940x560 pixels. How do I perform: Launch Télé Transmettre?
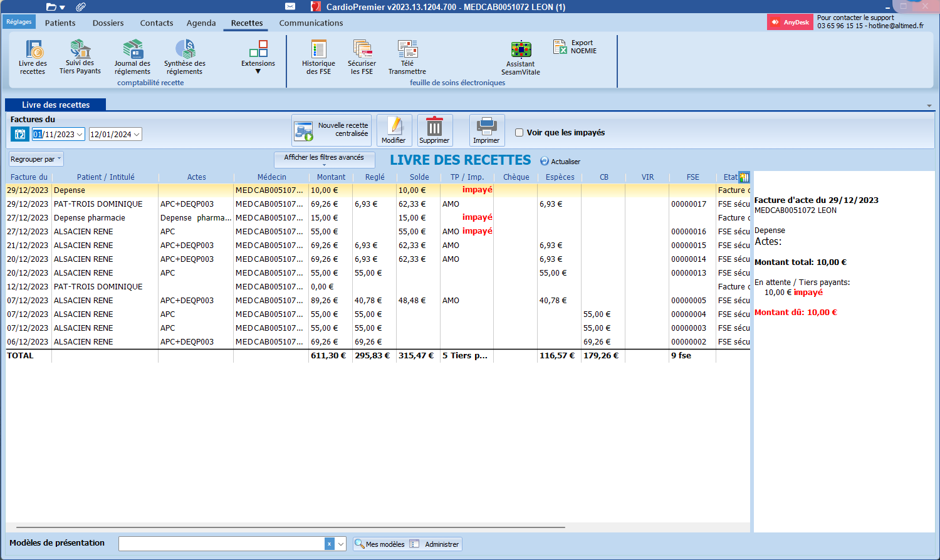tap(407, 57)
